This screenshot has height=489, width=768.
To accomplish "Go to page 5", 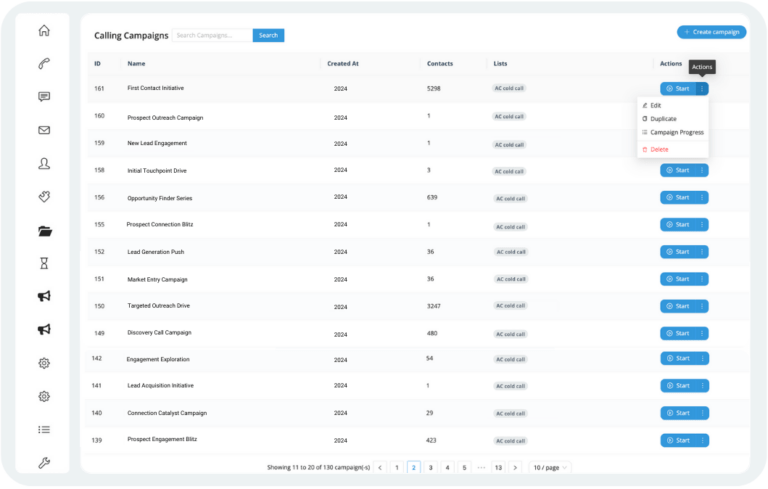I will coord(464,467).
